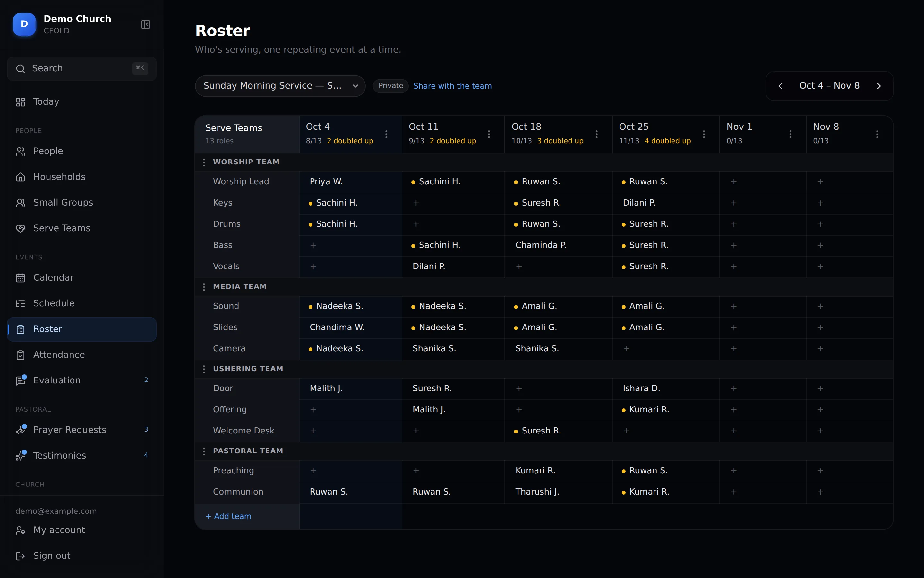Open Evaluation in sidebar
This screenshot has width=924, height=578.
[82, 381]
